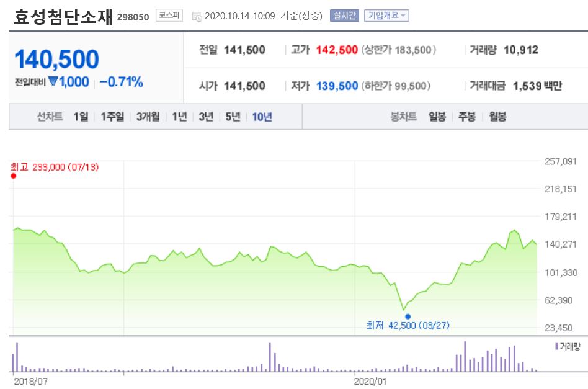Image resolution: width=588 pixels, height=389 pixels.
Task: Select the 1년 line chart period
Action: click(x=180, y=117)
